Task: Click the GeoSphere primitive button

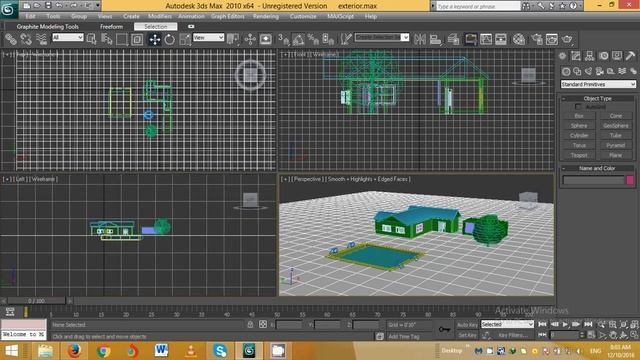Action: pyautogui.click(x=616, y=126)
